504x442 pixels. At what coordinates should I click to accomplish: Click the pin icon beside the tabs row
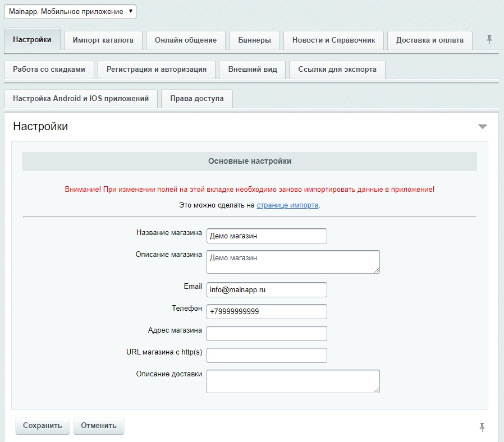click(489, 39)
